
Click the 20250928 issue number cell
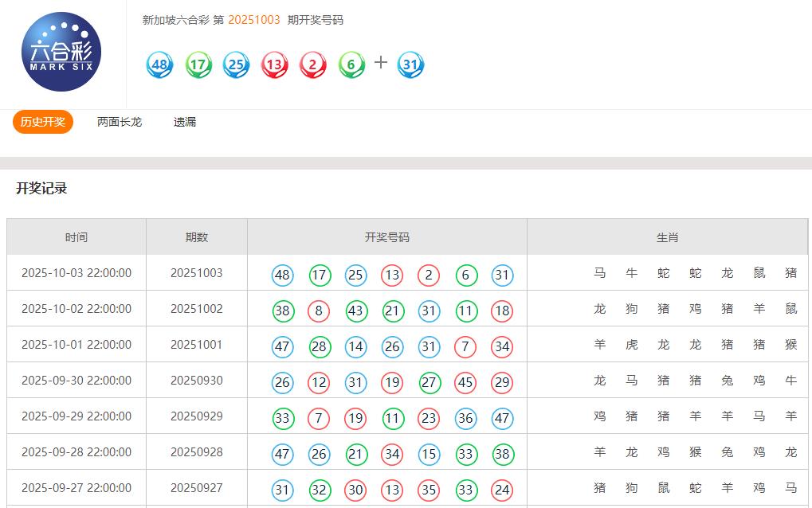[x=197, y=452]
